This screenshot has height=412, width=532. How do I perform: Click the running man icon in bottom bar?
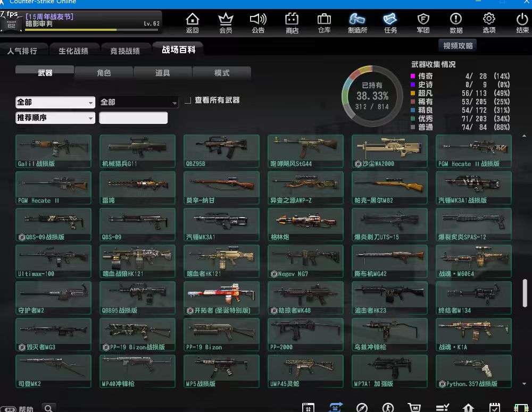coord(388,407)
